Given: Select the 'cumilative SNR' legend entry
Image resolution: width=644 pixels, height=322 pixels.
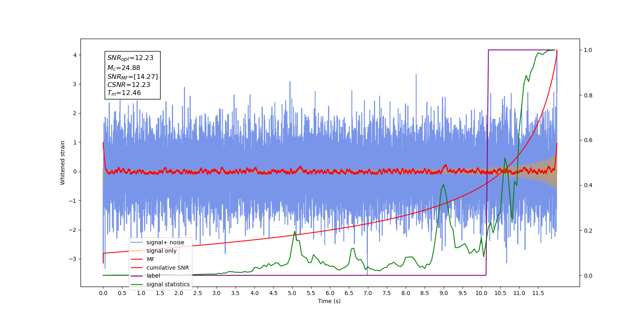Looking at the screenshot, I should click(x=160, y=268).
